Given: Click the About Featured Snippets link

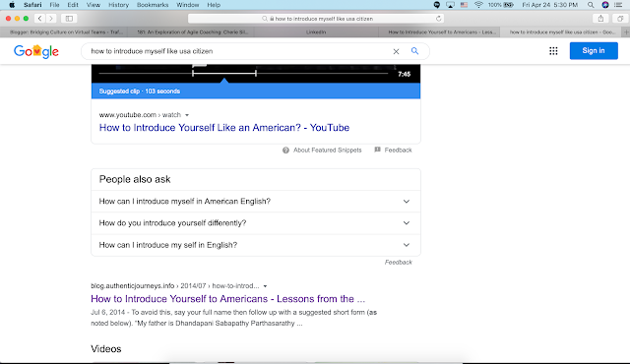Looking at the screenshot, I should pos(327,151).
